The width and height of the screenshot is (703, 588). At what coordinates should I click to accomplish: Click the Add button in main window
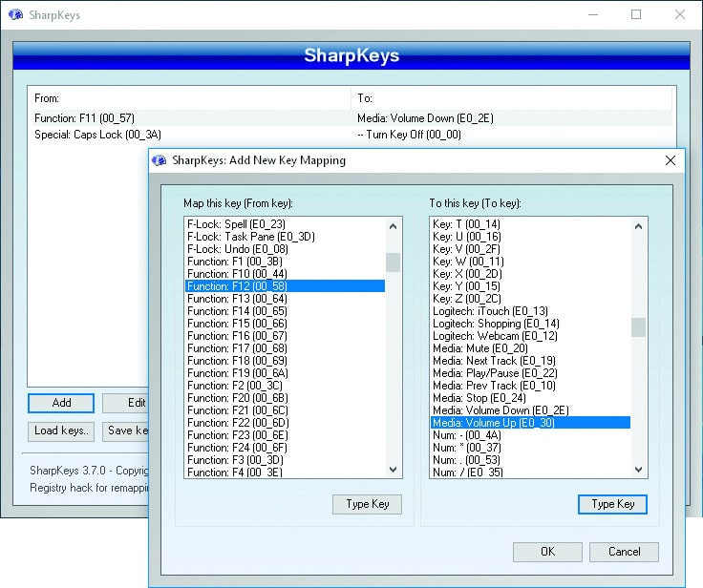[x=61, y=403]
